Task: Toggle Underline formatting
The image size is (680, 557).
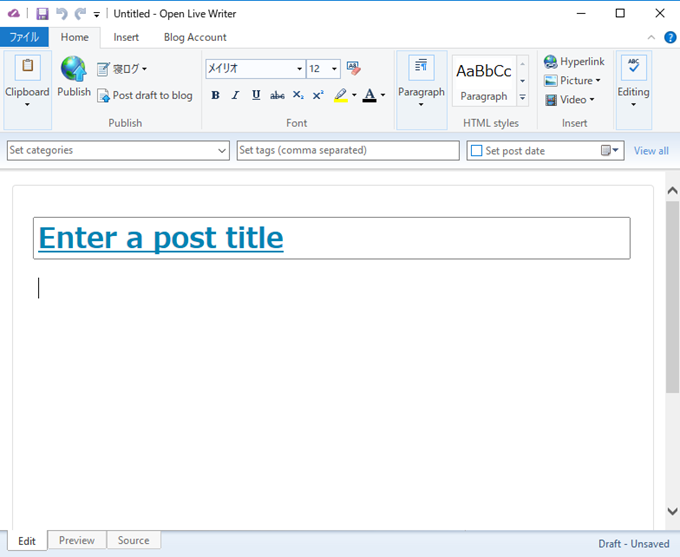Action: pyautogui.click(x=256, y=95)
